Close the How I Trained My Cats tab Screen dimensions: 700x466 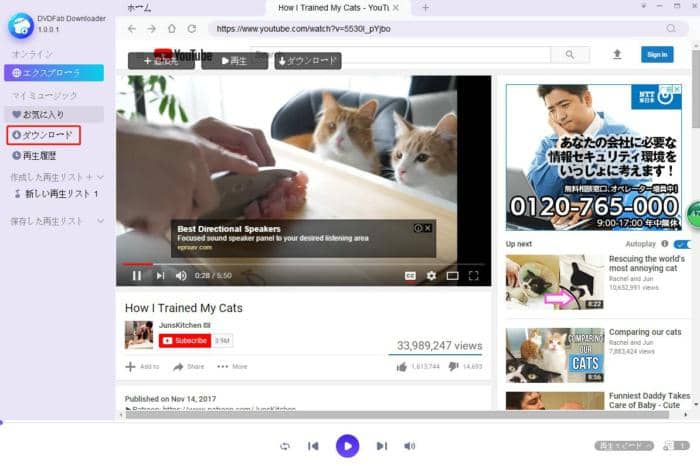(x=396, y=8)
